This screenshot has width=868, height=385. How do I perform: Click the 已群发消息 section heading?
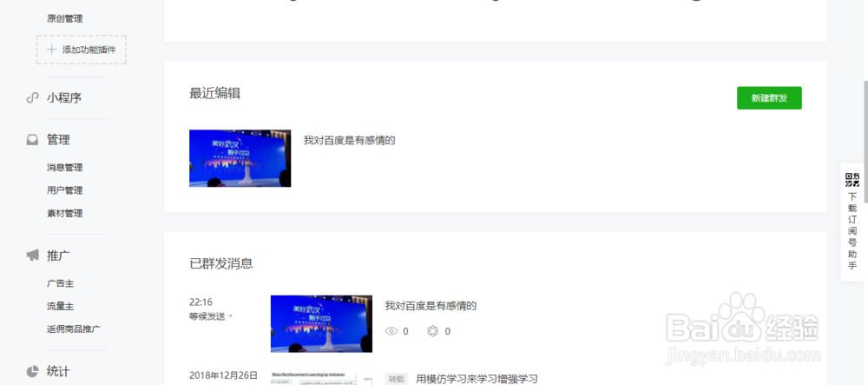(x=221, y=263)
